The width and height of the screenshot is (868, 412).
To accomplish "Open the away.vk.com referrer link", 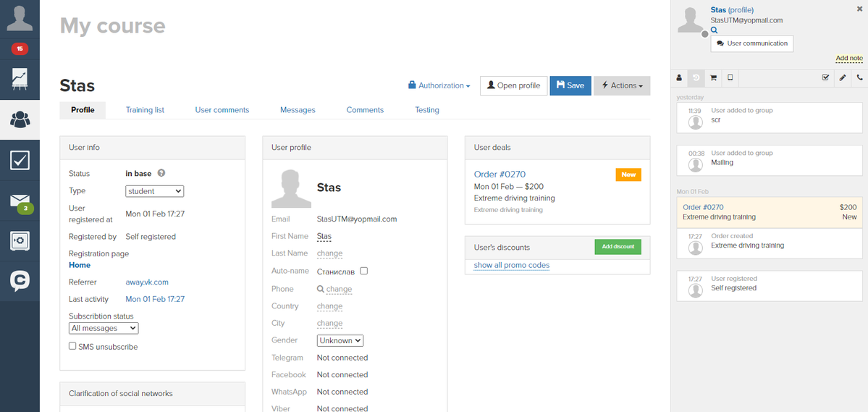I will (x=147, y=282).
